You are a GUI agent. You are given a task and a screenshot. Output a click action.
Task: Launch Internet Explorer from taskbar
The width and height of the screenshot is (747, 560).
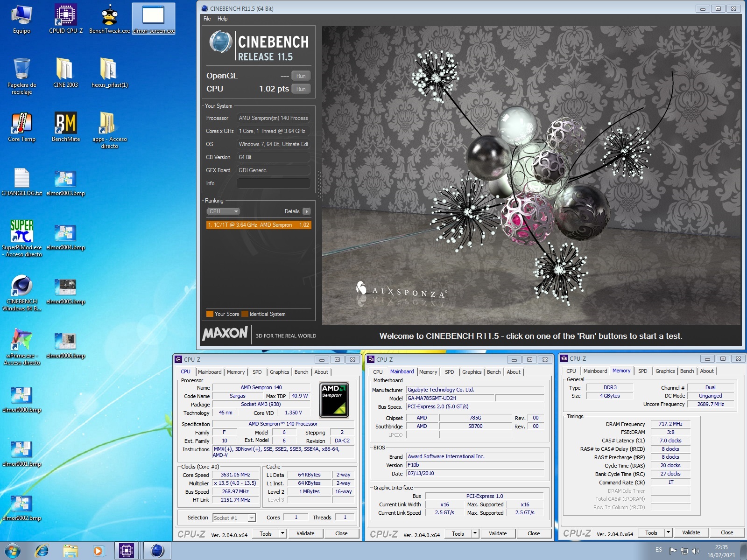(42, 551)
